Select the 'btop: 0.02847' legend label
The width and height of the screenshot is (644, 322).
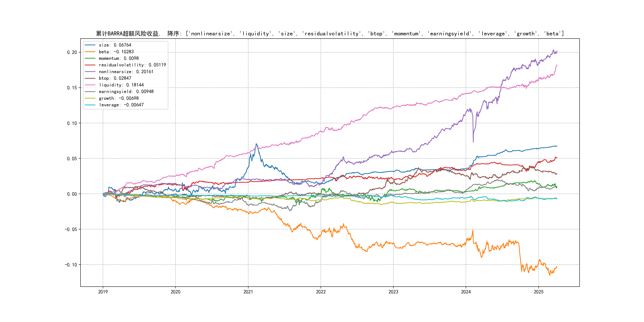coord(115,78)
